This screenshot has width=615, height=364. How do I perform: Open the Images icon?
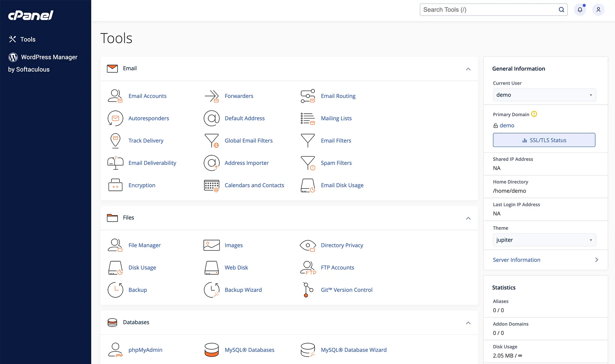(x=211, y=245)
